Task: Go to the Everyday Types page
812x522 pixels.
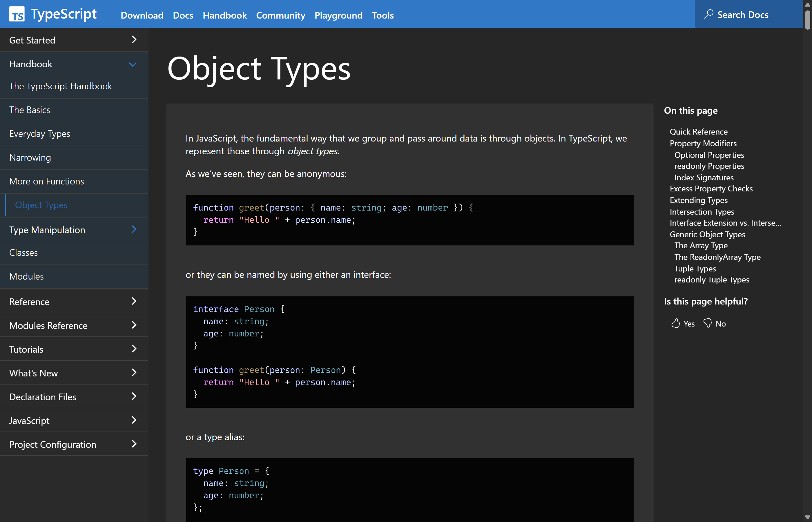Action: (x=40, y=134)
